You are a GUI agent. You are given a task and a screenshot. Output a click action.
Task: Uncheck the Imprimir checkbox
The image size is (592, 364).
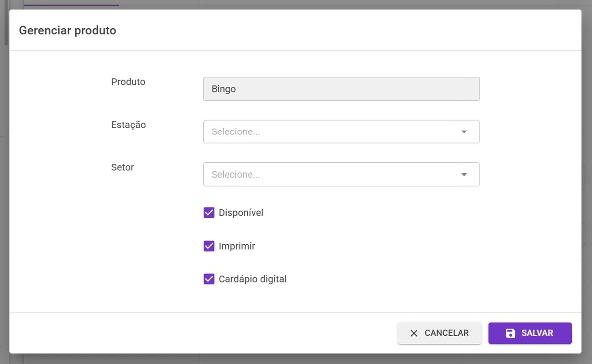coord(209,246)
